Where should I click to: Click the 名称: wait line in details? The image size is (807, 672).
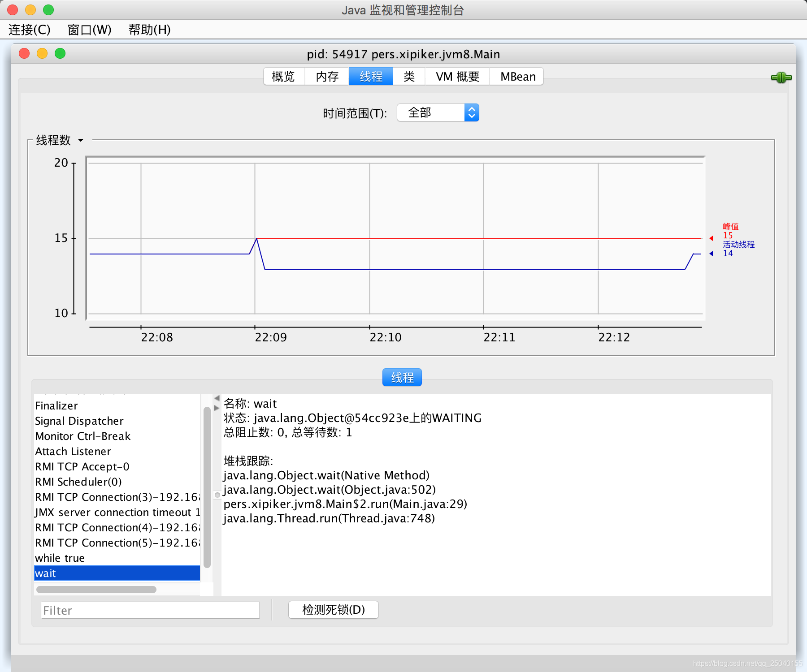250,404
